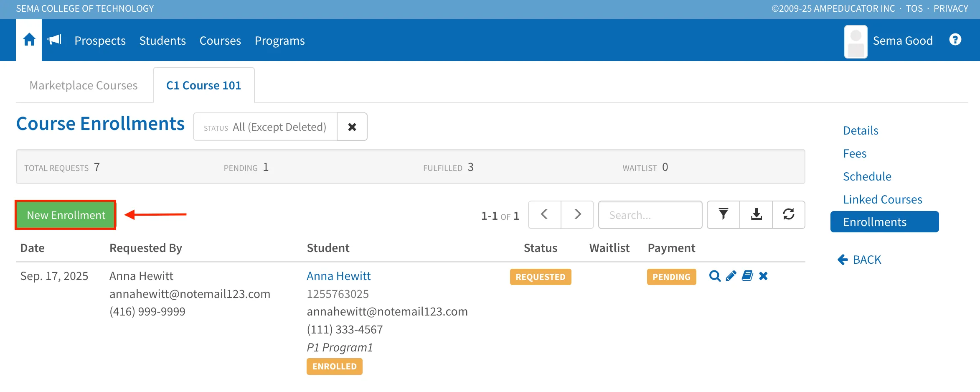Viewport: 980px width, 392px height.
Task: Open the status filter All (Except Deleted)
Action: (265, 127)
